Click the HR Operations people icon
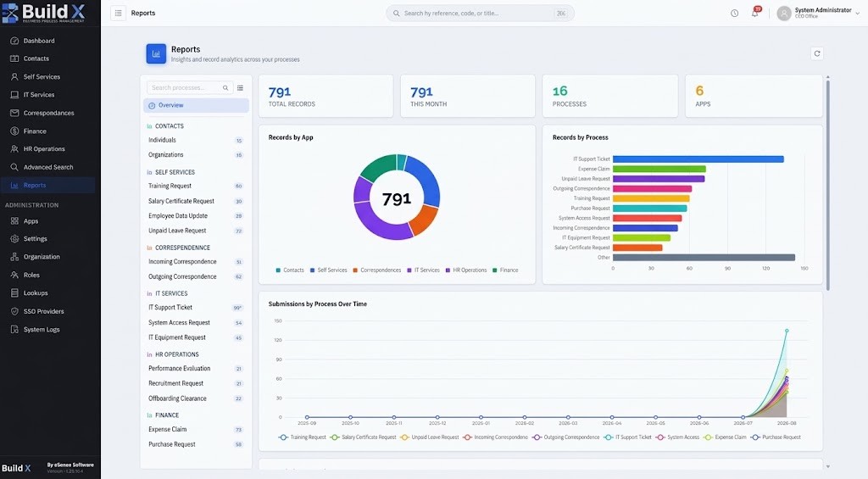This screenshot has width=868, height=479. point(14,149)
